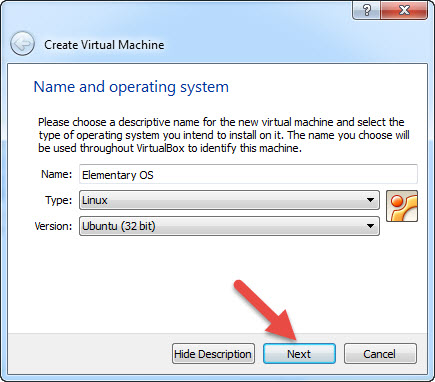Viewport: 435px width, 382px height.
Task: Open the Type dropdown showing Linux
Action: (x=229, y=200)
